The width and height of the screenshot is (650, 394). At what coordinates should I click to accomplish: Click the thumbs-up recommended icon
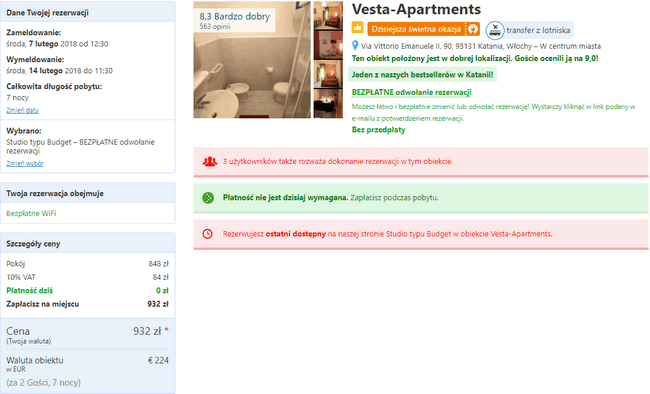[x=357, y=28]
